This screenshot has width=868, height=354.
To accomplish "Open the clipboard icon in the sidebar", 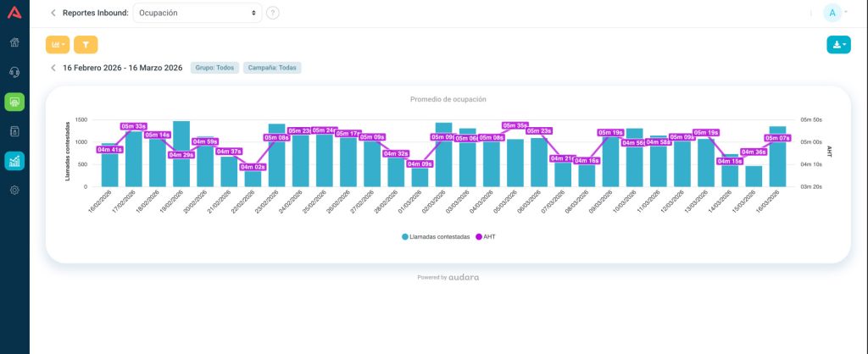I will tap(14, 131).
